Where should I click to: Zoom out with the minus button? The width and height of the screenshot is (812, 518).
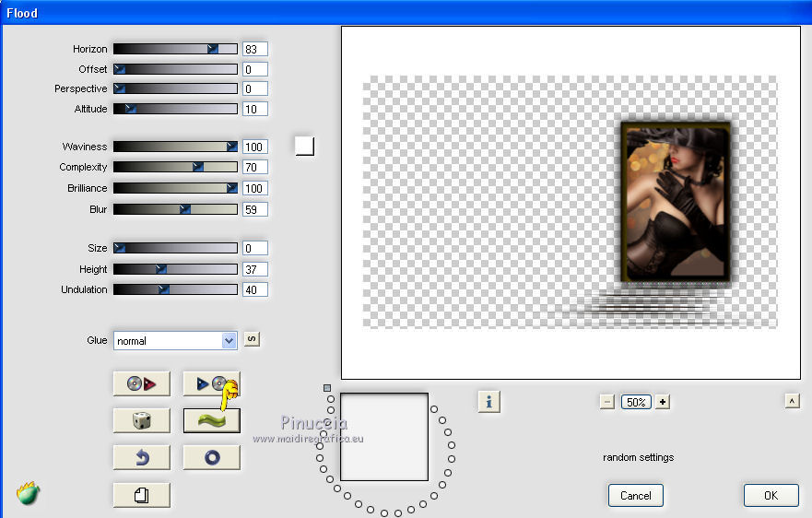607,402
